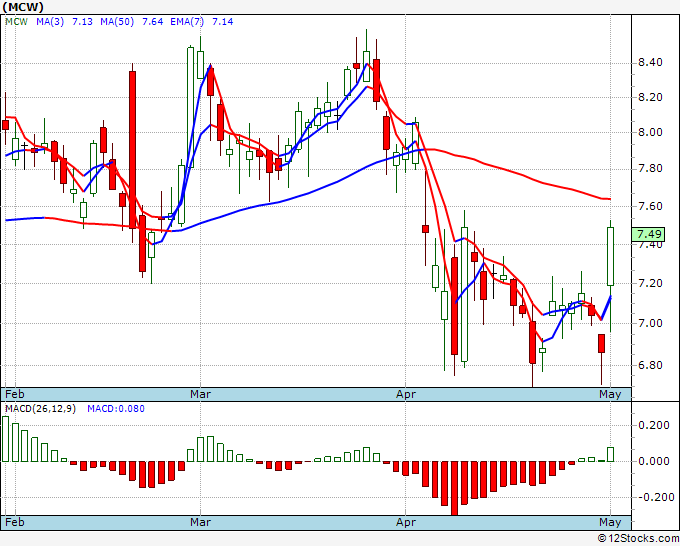Click May on the price chart axis
This screenshot has height=546, width=680.
click(x=610, y=394)
